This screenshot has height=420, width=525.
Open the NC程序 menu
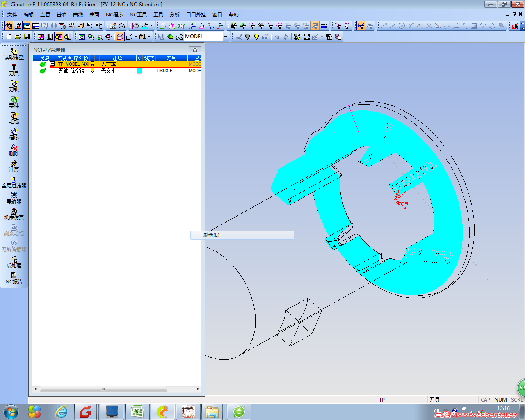pyautogui.click(x=114, y=15)
